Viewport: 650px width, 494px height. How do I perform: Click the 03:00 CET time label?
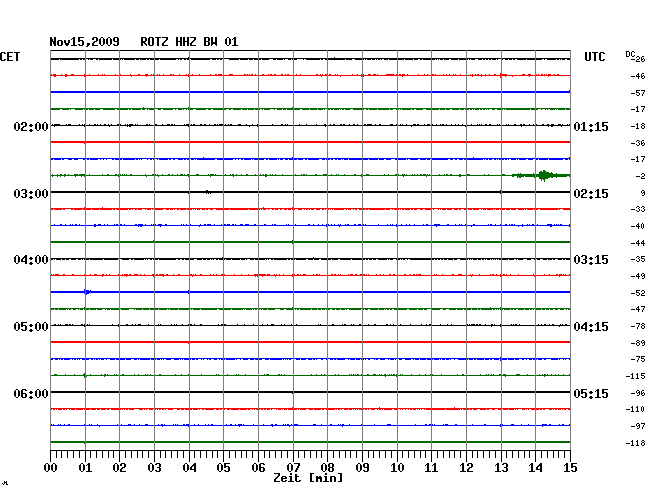tap(31, 194)
